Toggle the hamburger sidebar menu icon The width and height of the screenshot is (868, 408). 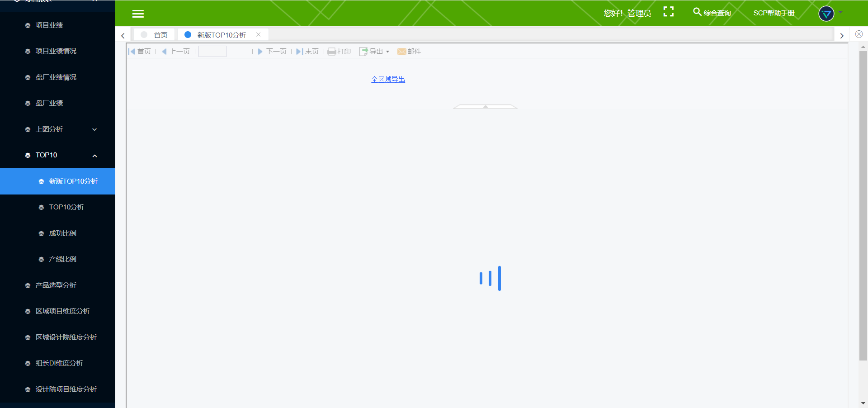point(138,14)
